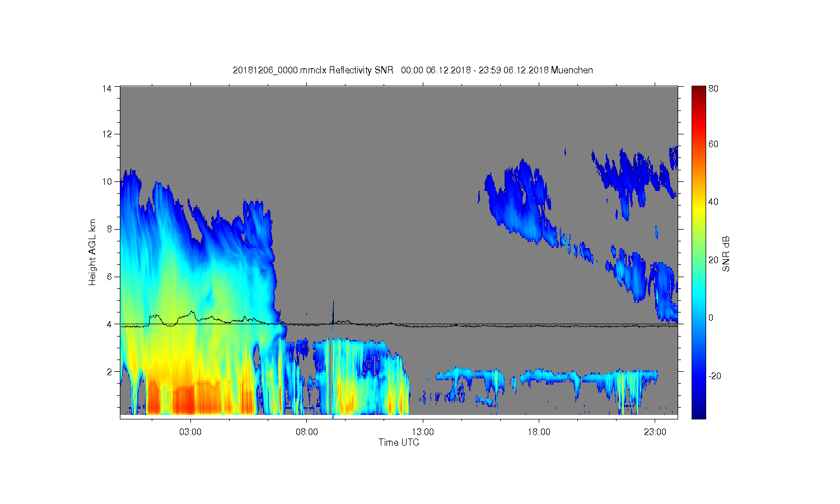Image resolution: width=840 pixels, height=504 pixels.
Task: Click the 'SNR dB' colorbar label
Action: pyautogui.click(x=726, y=254)
